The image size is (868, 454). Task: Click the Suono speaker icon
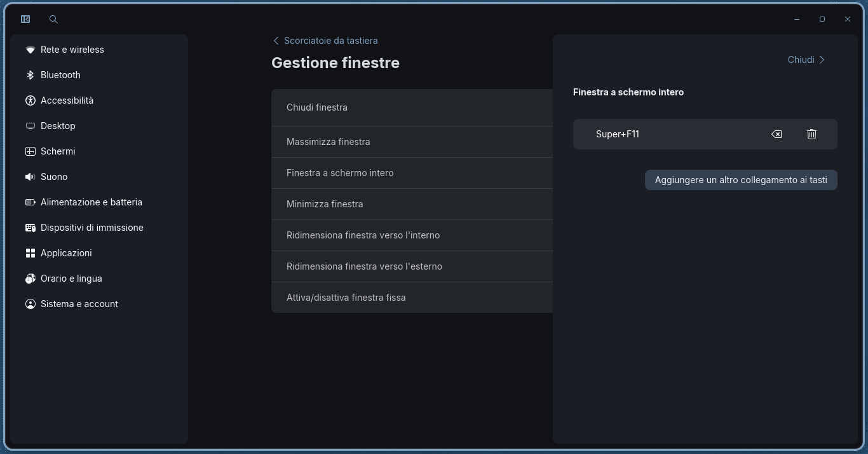(x=30, y=177)
